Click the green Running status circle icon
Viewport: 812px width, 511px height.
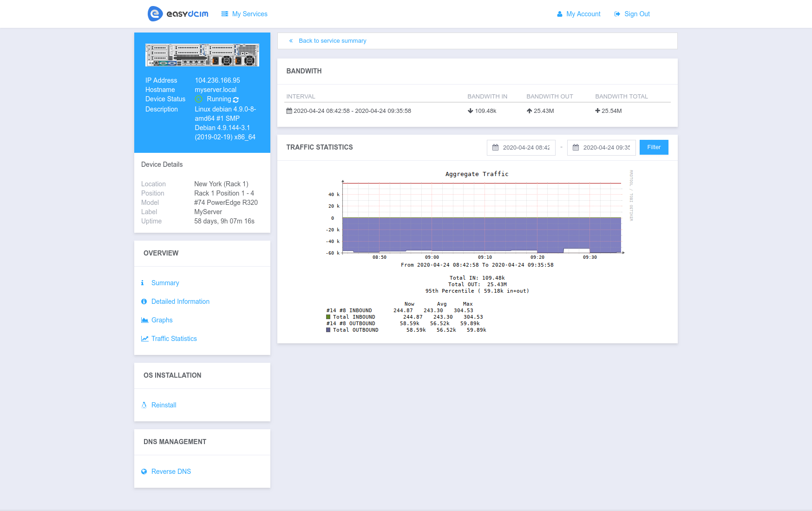[198, 99]
